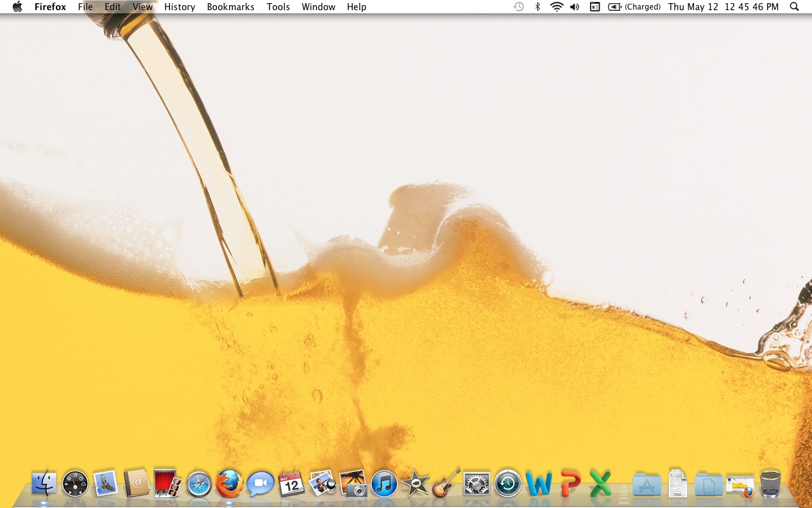Open iTunes from the Dock
Image resolution: width=812 pixels, height=508 pixels.
[x=384, y=485]
